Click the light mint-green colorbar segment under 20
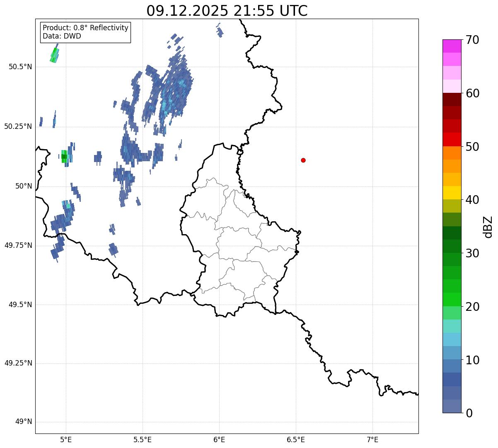The height and width of the screenshot is (448, 498). point(452,313)
